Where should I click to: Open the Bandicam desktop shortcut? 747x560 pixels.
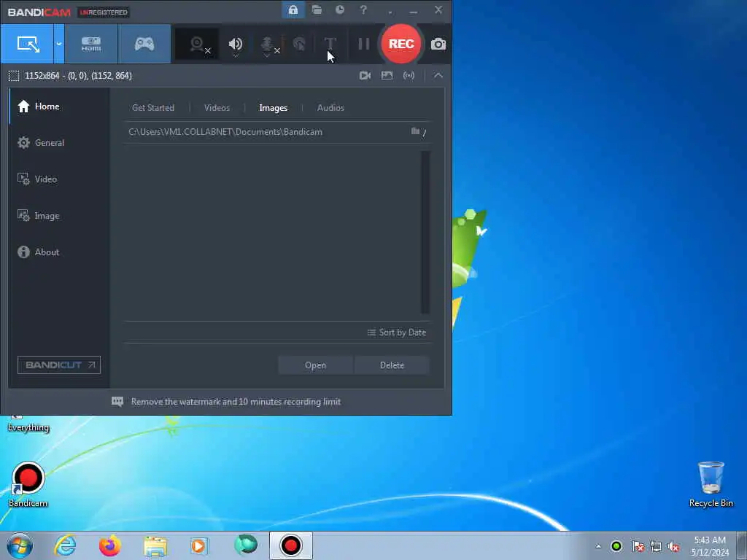pos(28,484)
